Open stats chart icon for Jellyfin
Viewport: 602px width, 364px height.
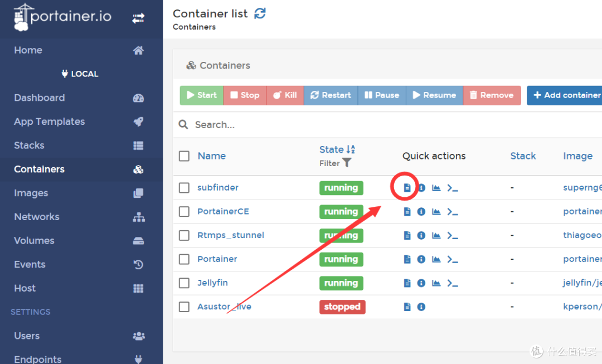436,283
